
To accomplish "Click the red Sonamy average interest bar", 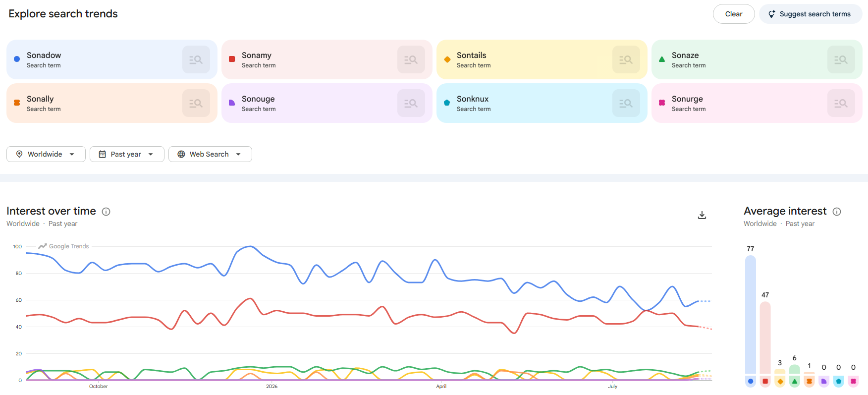I will pyautogui.click(x=765, y=338).
